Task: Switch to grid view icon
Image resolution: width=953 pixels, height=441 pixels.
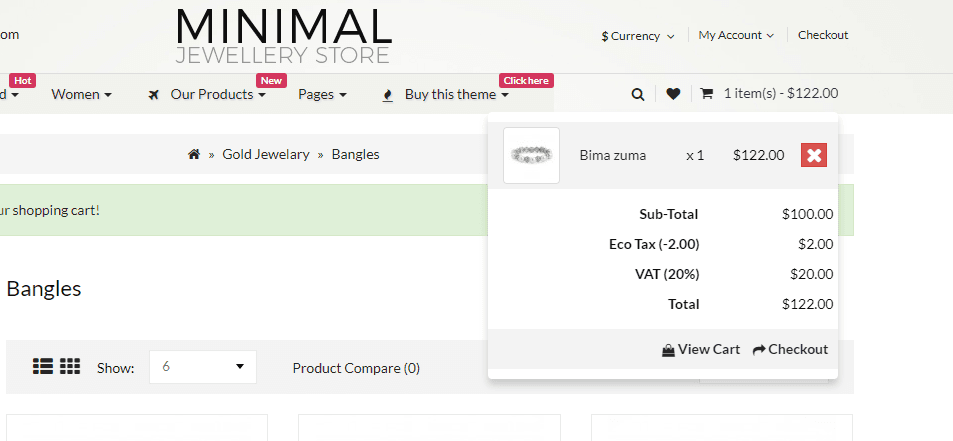Action: pyautogui.click(x=70, y=366)
